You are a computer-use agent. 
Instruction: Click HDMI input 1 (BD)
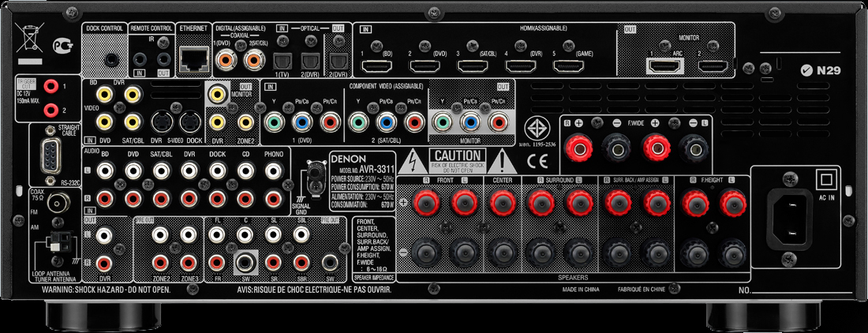tap(377, 66)
